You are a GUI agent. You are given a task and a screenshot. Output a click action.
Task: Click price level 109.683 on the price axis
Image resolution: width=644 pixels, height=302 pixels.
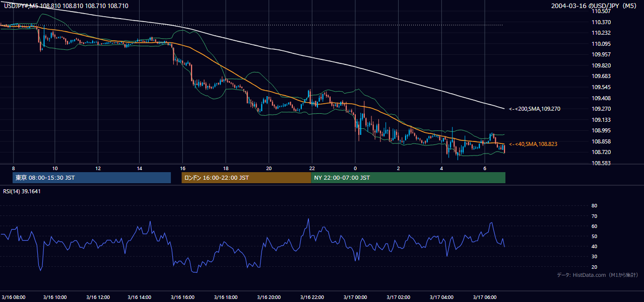coord(601,76)
